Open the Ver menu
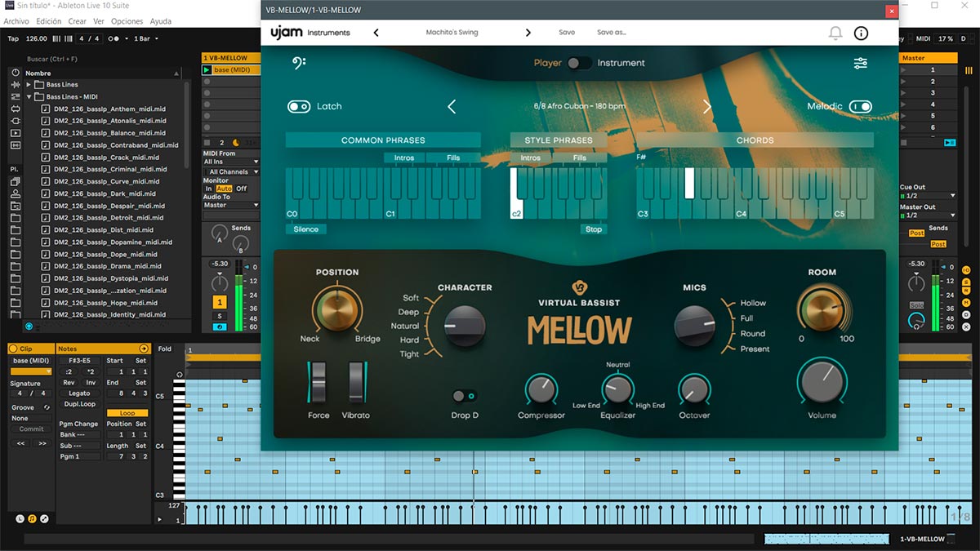The height and width of the screenshot is (551, 980). point(99,21)
